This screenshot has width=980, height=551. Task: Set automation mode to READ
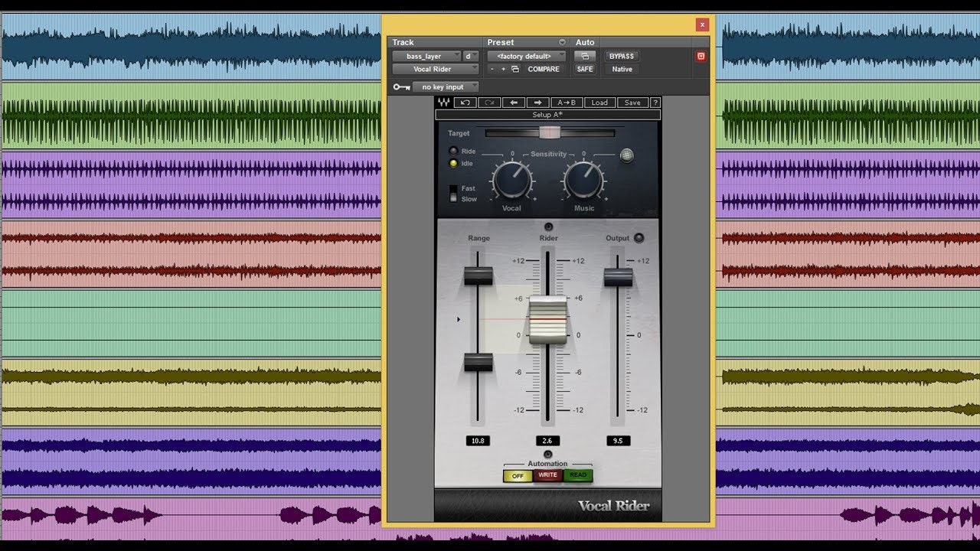pyautogui.click(x=578, y=476)
